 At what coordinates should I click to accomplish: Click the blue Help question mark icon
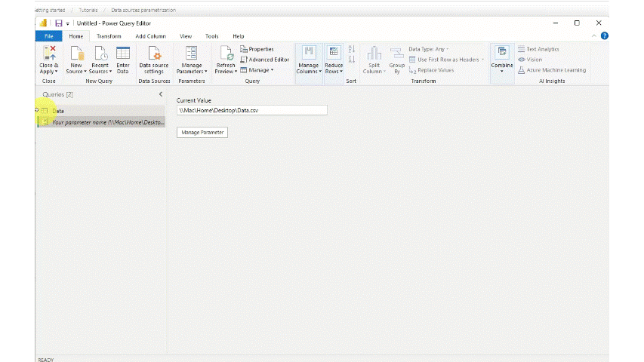[604, 36]
